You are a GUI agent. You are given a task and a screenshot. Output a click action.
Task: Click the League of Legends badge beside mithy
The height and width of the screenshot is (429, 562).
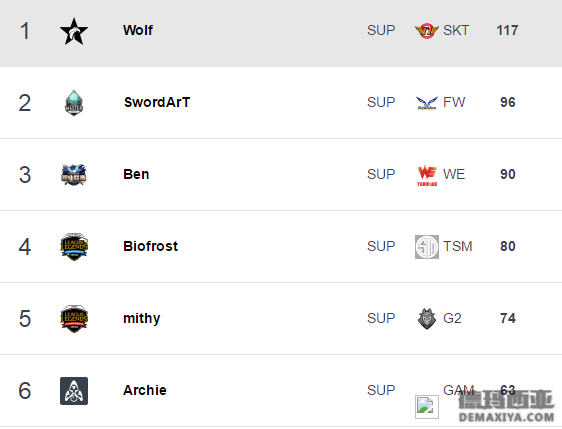(74, 319)
